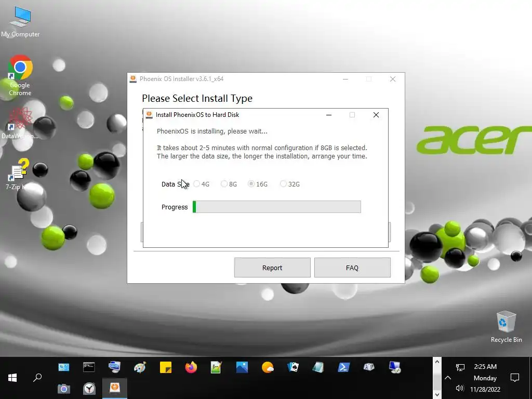Select 32G data size option

tap(290, 184)
